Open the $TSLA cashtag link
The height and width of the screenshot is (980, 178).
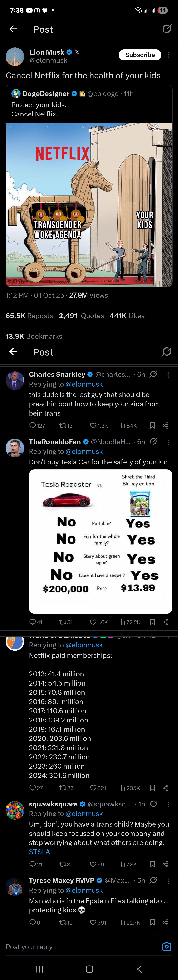click(x=40, y=852)
